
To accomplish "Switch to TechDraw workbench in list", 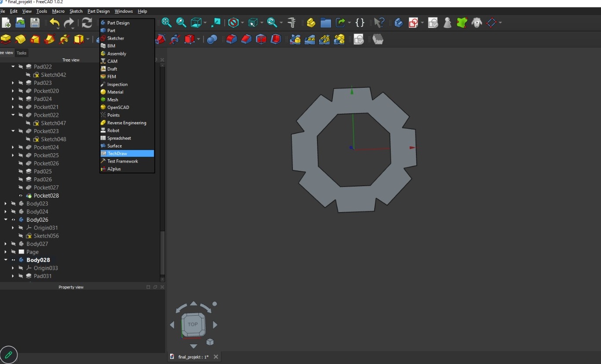I will [127, 153].
